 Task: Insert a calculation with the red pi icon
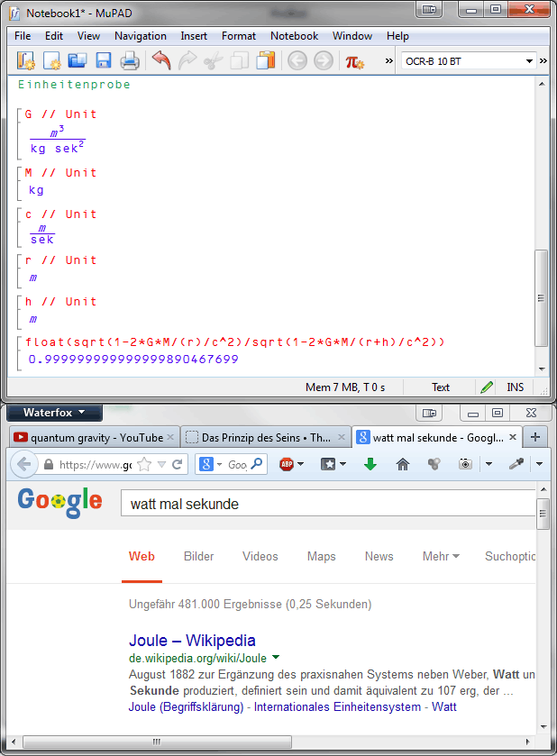pos(354,61)
